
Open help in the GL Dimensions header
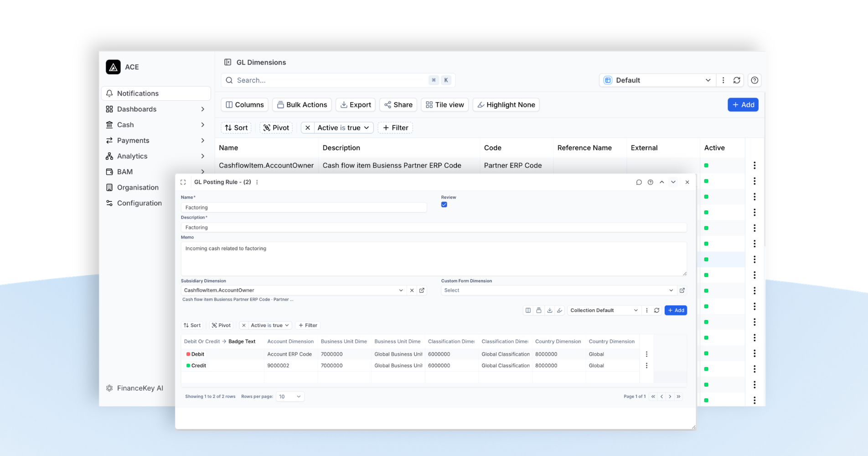coord(754,80)
